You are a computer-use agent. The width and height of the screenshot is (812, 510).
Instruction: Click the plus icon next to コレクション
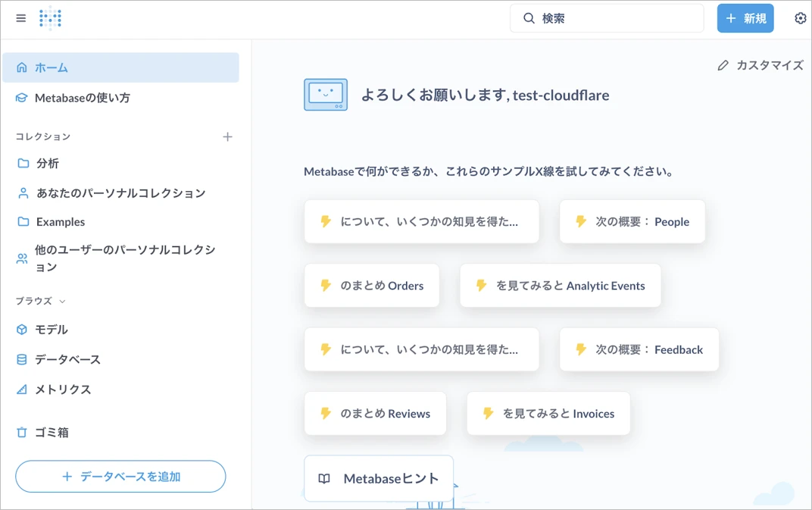tap(227, 137)
